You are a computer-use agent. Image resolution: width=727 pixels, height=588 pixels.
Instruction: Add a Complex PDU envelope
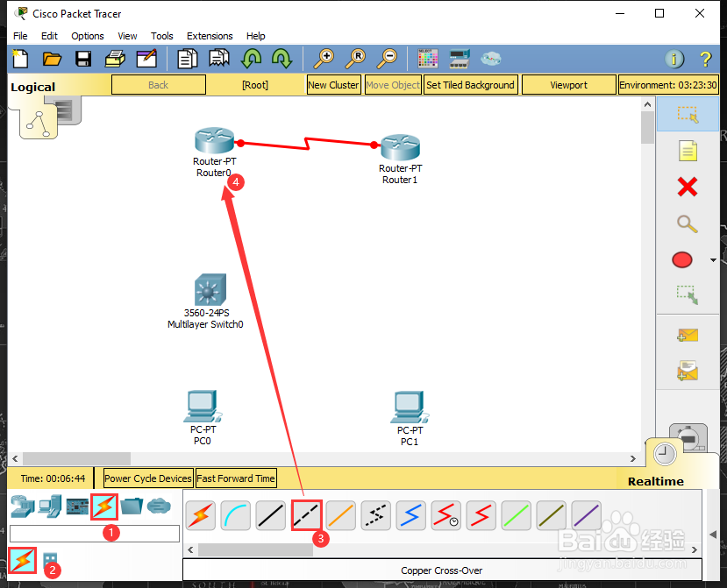(x=688, y=371)
